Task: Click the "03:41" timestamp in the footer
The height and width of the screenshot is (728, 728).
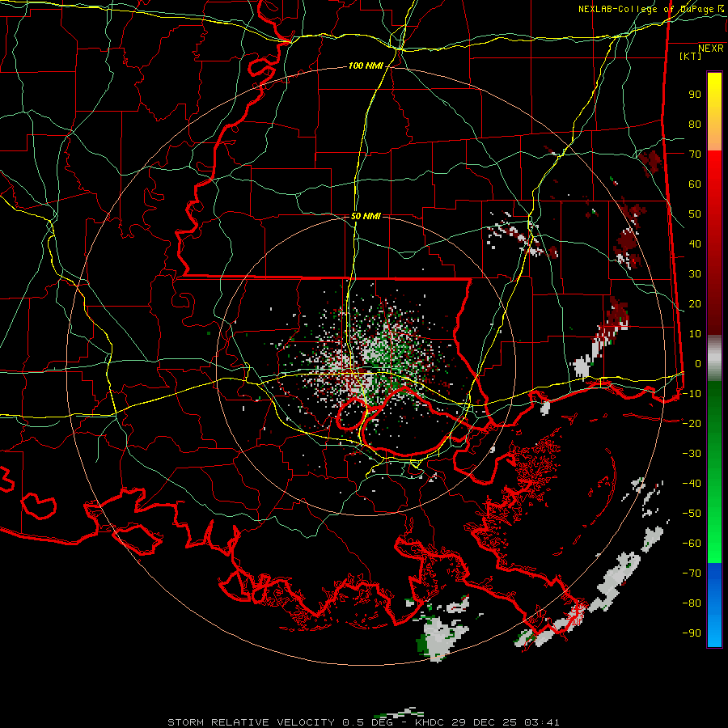Action: 542,722
